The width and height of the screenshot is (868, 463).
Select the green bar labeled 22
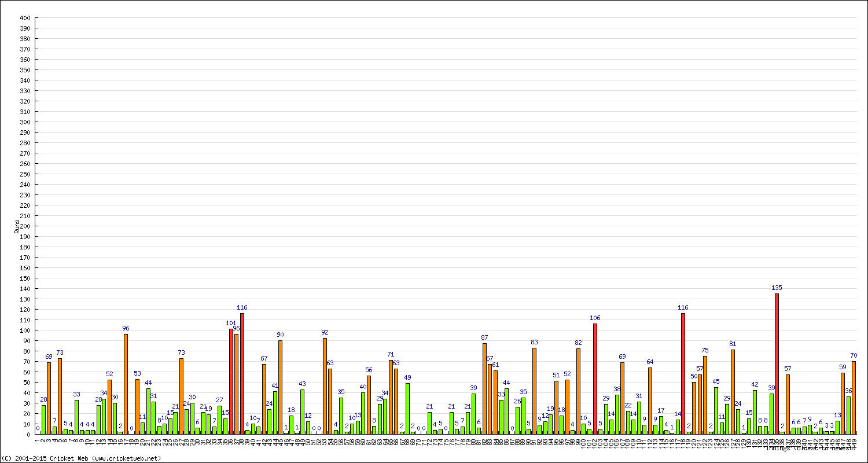pos(628,422)
